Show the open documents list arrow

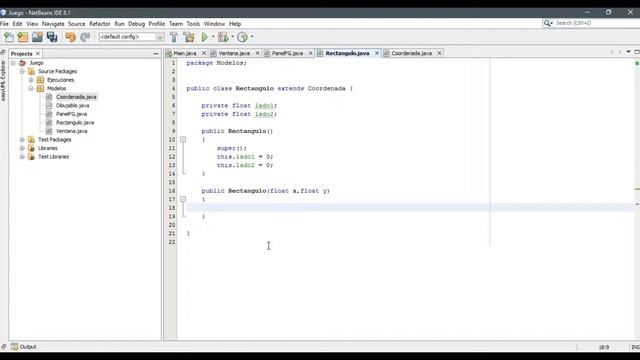click(629, 52)
